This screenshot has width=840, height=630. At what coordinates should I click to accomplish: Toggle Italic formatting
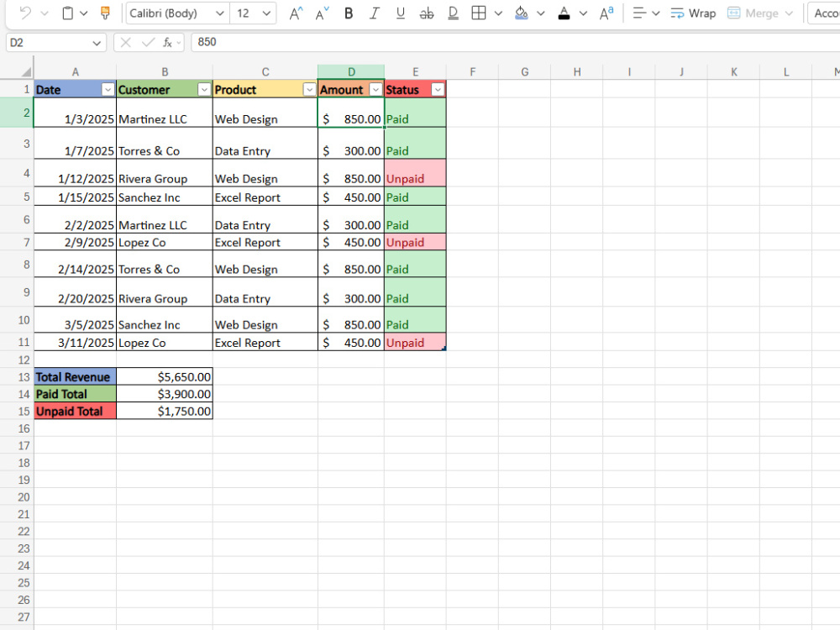[x=374, y=13]
